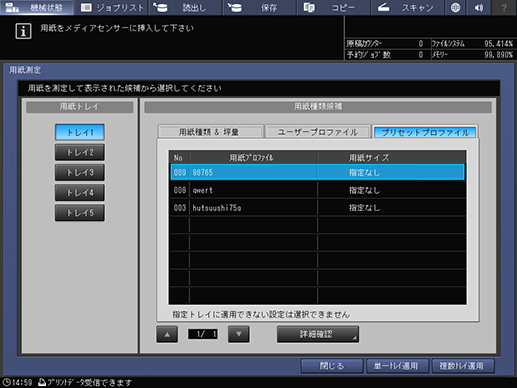This screenshot has width=517, height=388.
Task: Switch to 用紙種類 & 坪量 tab
Action: [x=210, y=132]
